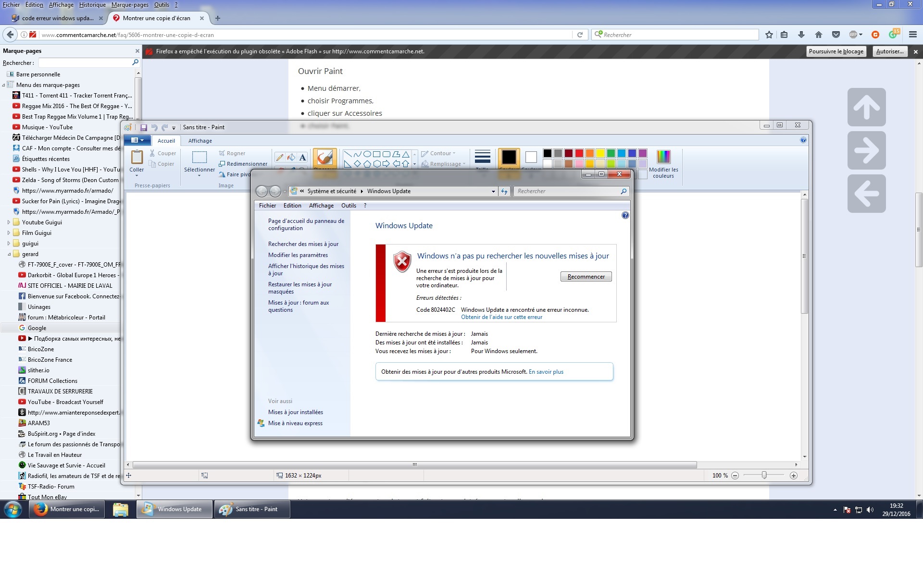Open the Windows Update address bar history dropdown
923x588 pixels.
click(493, 191)
